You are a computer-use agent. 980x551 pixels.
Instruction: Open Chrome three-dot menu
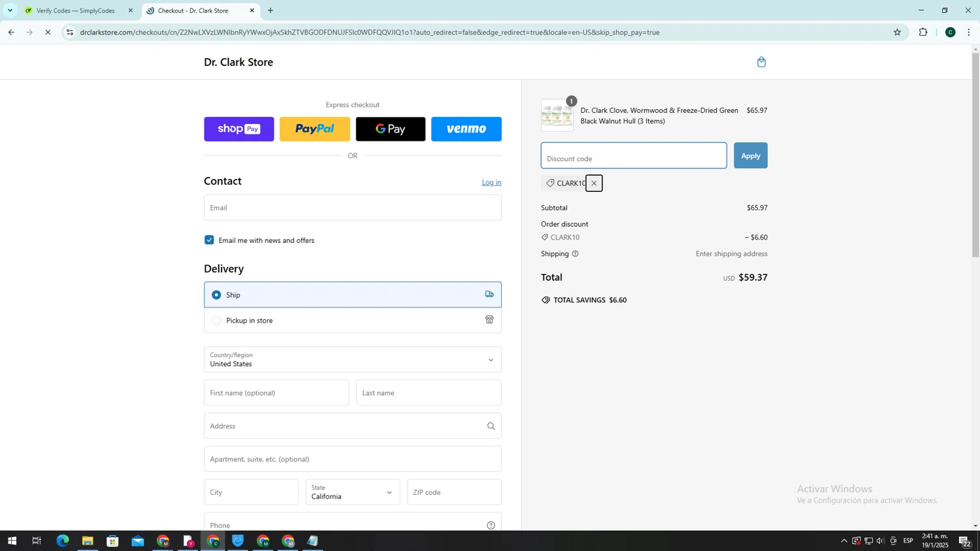click(x=969, y=32)
